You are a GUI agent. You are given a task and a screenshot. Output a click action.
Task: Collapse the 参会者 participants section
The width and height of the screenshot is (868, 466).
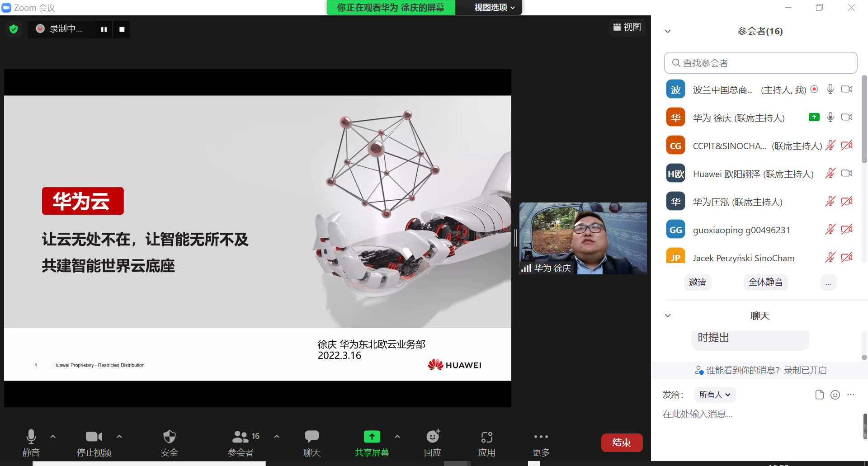pos(668,31)
